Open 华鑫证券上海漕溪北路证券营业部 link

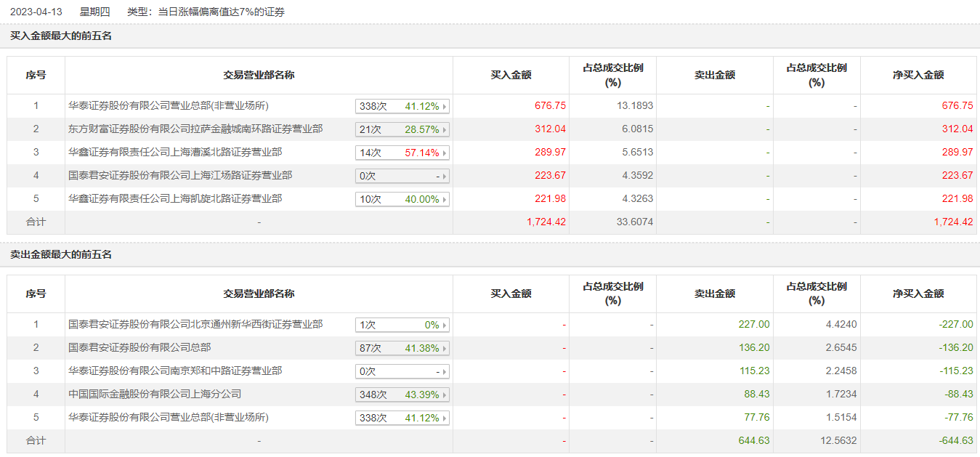click(x=175, y=153)
